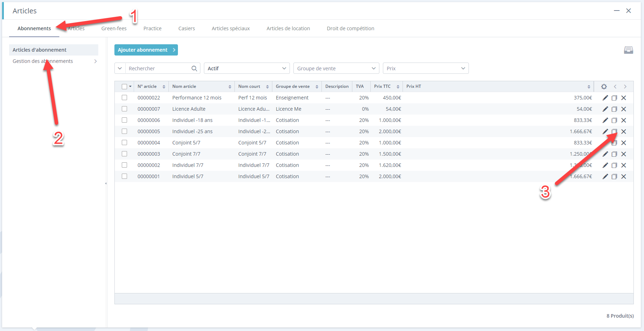644x331 pixels.
Task: Open the header checkbox selection arrow
Action: pos(130,86)
